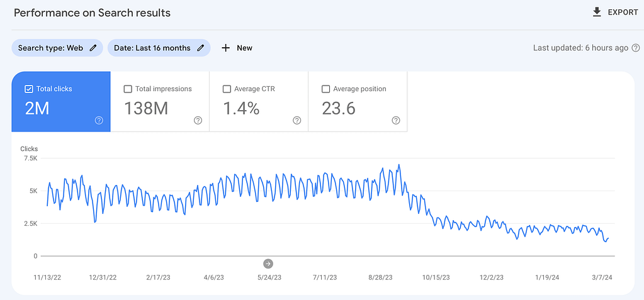
Task: Uncheck the Total clicks checkbox
Action: [x=29, y=89]
